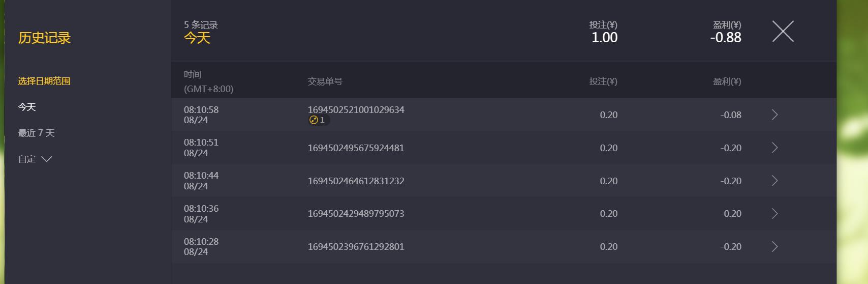This screenshot has height=284, width=868.
Task: Expand details arrow for the 08:10:58 record
Action: point(774,115)
